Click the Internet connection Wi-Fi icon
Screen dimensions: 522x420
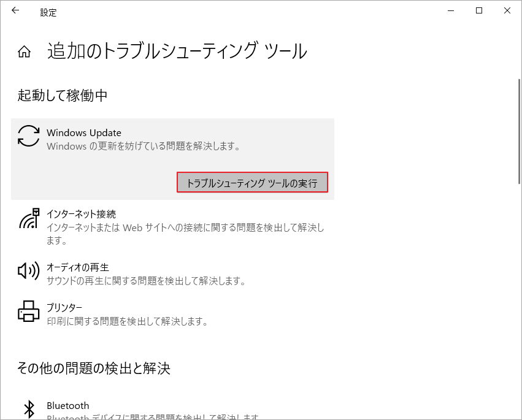point(29,218)
